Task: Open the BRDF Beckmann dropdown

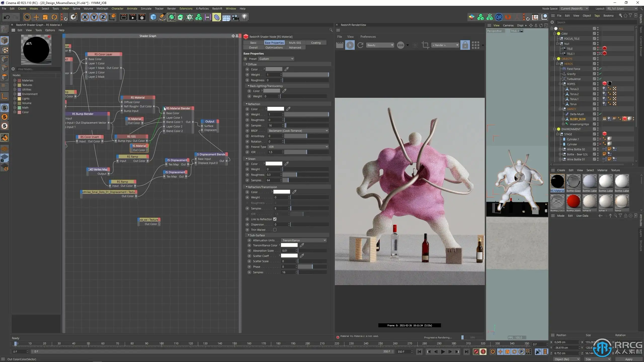Action: click(298, 131)
